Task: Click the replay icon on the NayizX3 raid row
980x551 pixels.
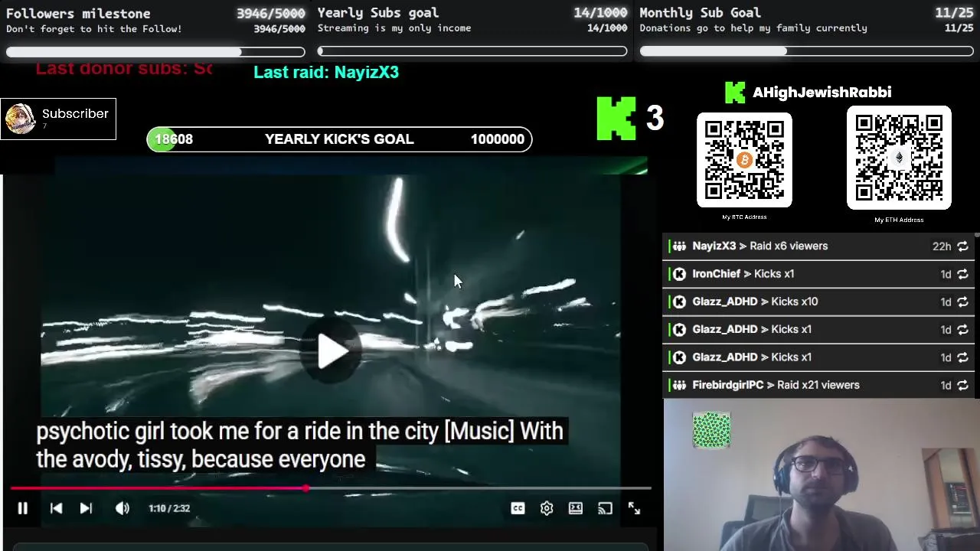Action: (962, 246)
